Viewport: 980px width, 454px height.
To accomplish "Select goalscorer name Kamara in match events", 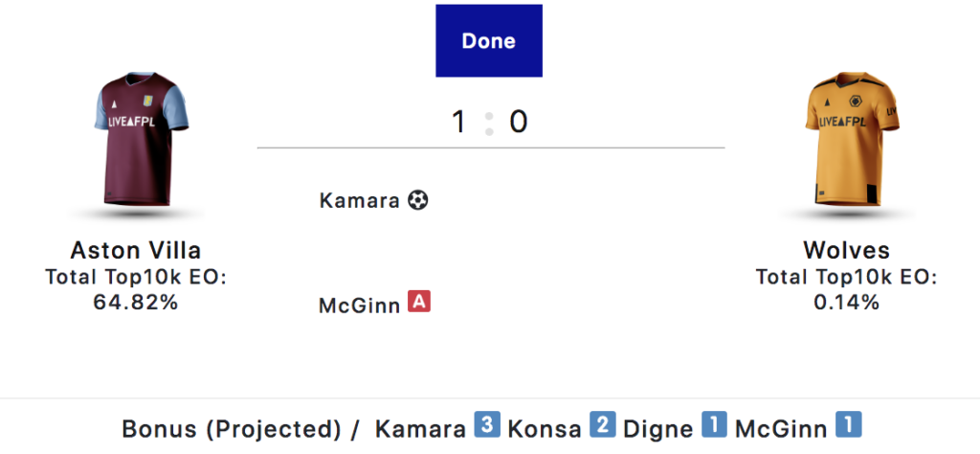I will coord(359,201).
